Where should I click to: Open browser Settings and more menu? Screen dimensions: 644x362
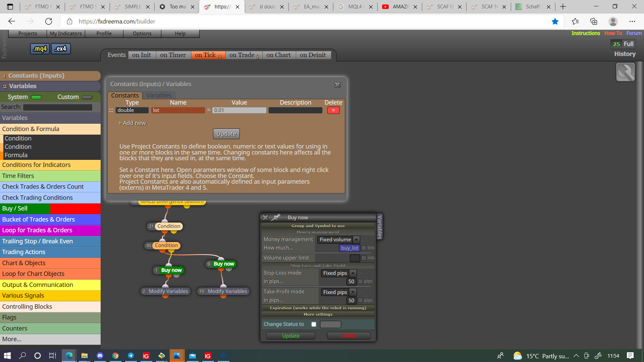[632, 21]
